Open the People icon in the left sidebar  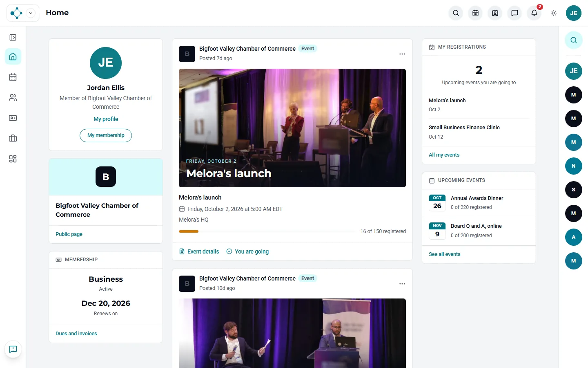click(x=13, y=97)
